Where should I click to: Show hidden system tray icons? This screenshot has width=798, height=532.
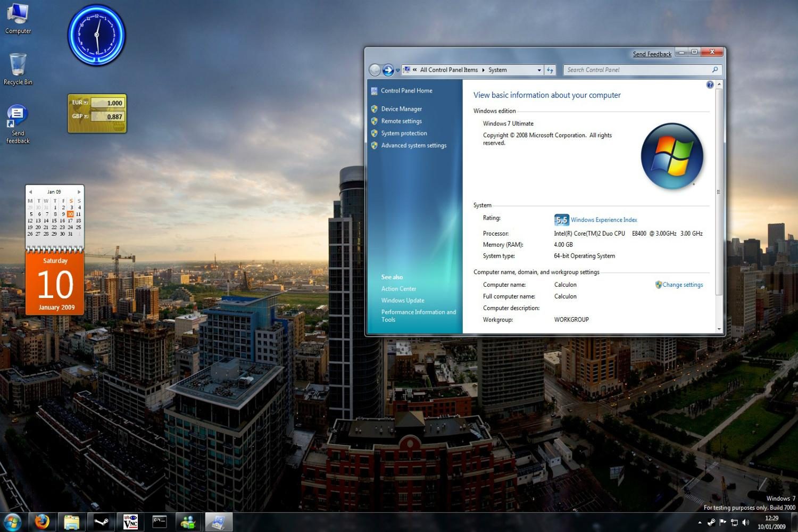tap(700, 522)
